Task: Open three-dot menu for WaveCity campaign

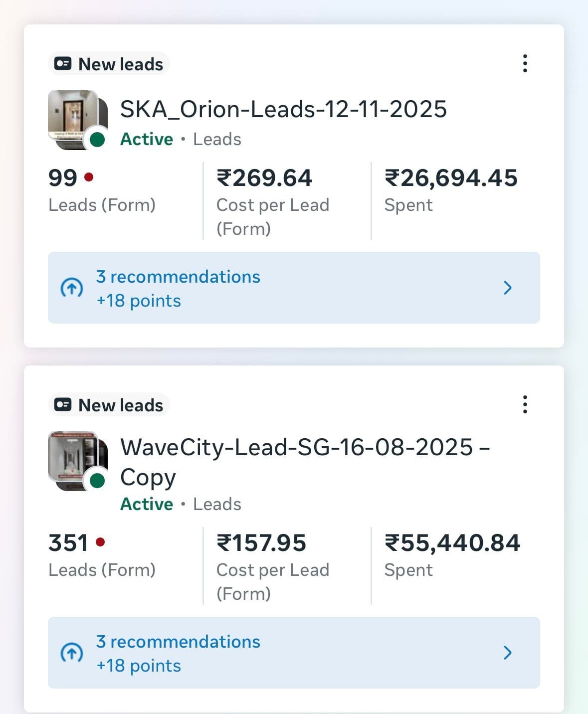Action: click(525, 405)
